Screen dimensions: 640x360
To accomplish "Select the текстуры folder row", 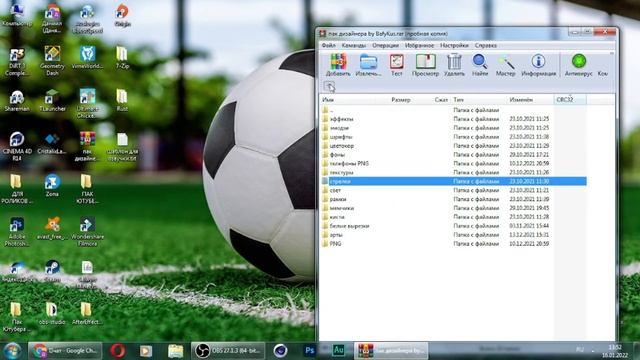I will pyautogui.click(x=453, y=173).
